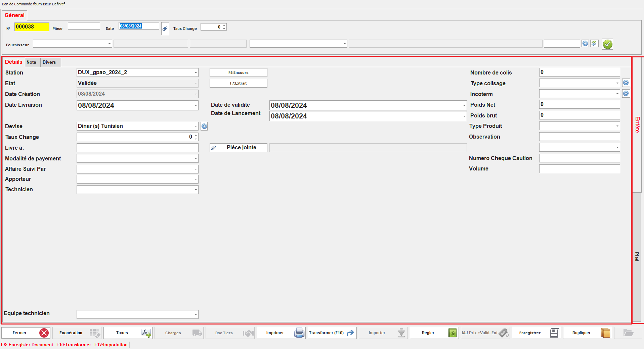Click the Poids Net field
The width and height of the screenshot is (644, 349).
579,104
